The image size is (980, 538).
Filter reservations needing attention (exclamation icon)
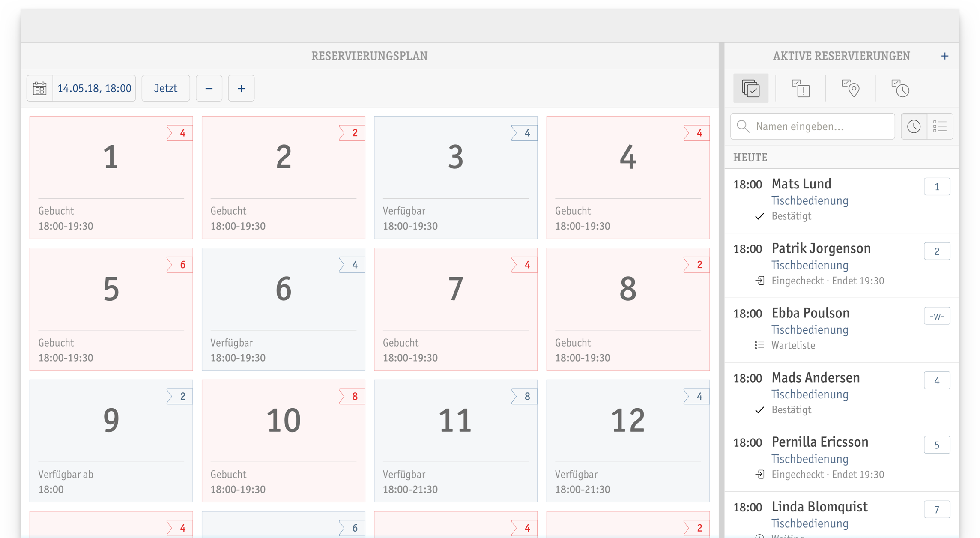point(800,89)
